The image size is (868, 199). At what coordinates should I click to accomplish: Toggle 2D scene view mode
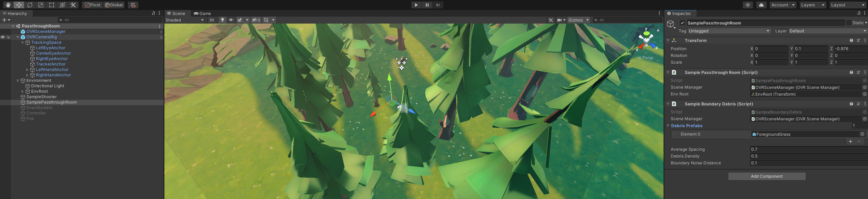212,20
